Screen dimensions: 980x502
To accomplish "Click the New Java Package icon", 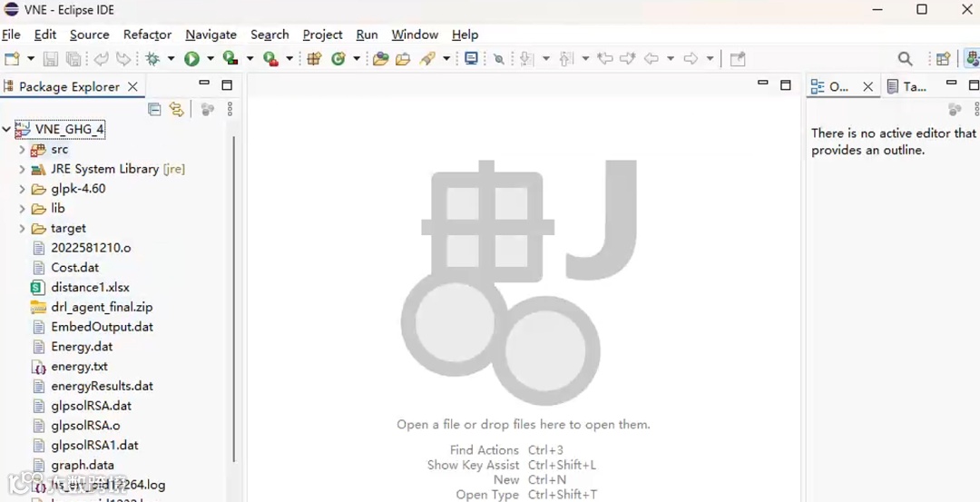I will pyautogui.click(x=314, y=59).
